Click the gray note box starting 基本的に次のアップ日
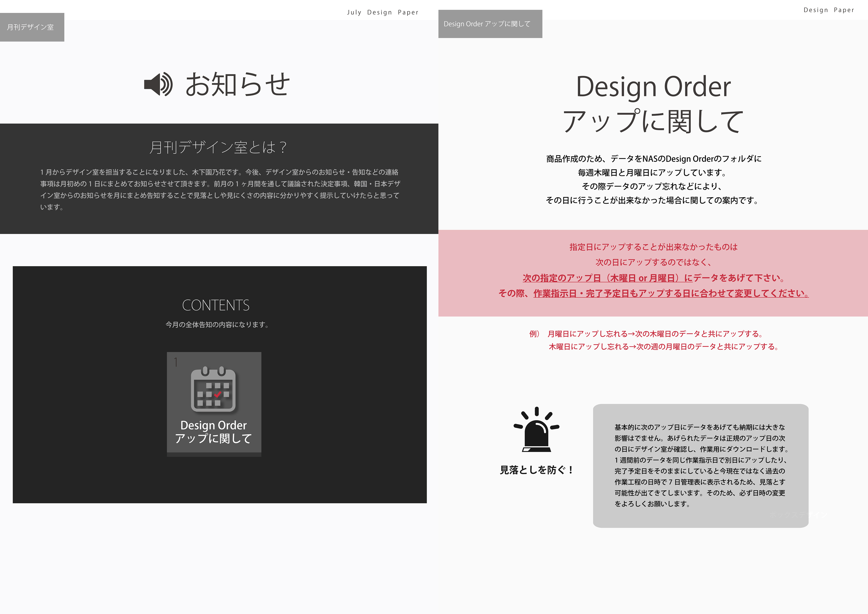The image size is (868, 614). (700, 466)
